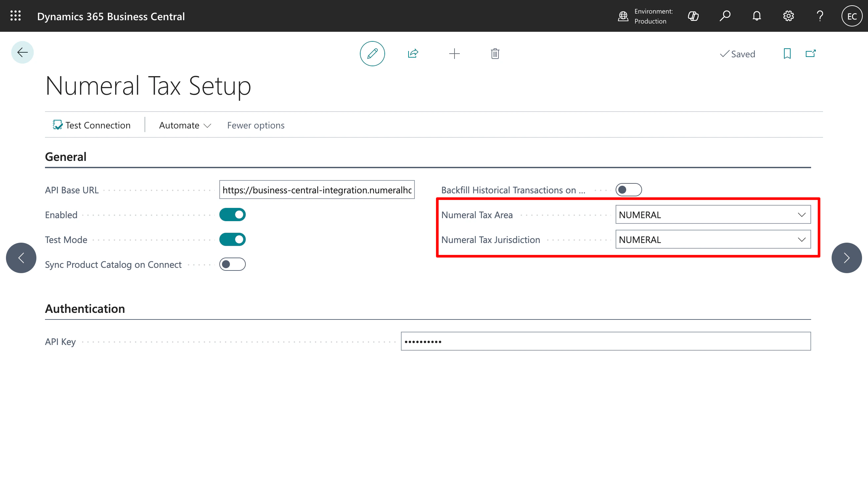
Task: Expand the Numeral Tax Jurisdiction dropdown
Action: click(802, 239)
